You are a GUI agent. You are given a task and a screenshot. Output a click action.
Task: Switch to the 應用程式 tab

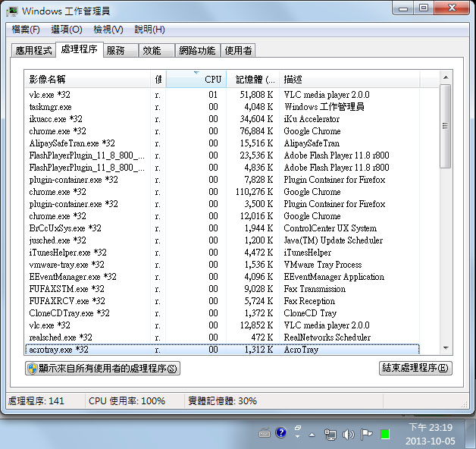click(x=33, y=50)
